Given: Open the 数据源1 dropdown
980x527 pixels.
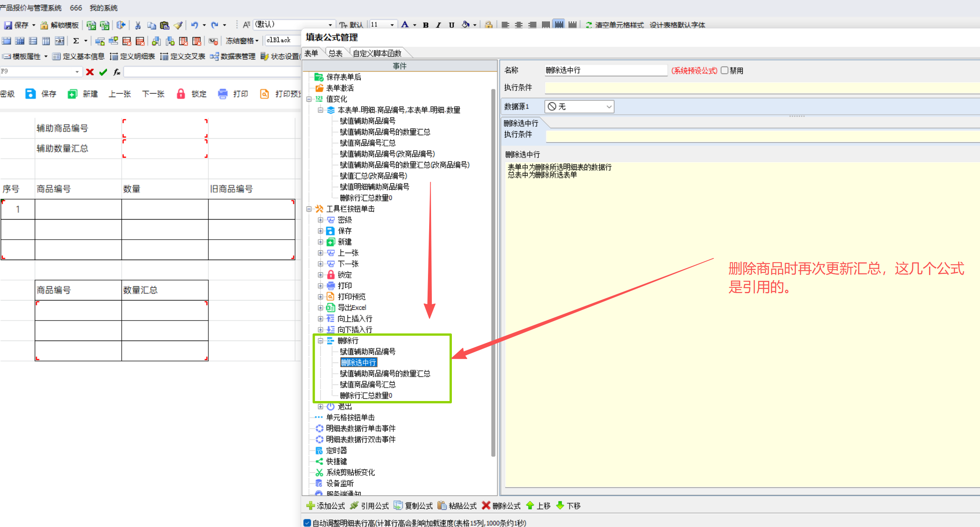Looking at the screenshot, I should point(609,107).
